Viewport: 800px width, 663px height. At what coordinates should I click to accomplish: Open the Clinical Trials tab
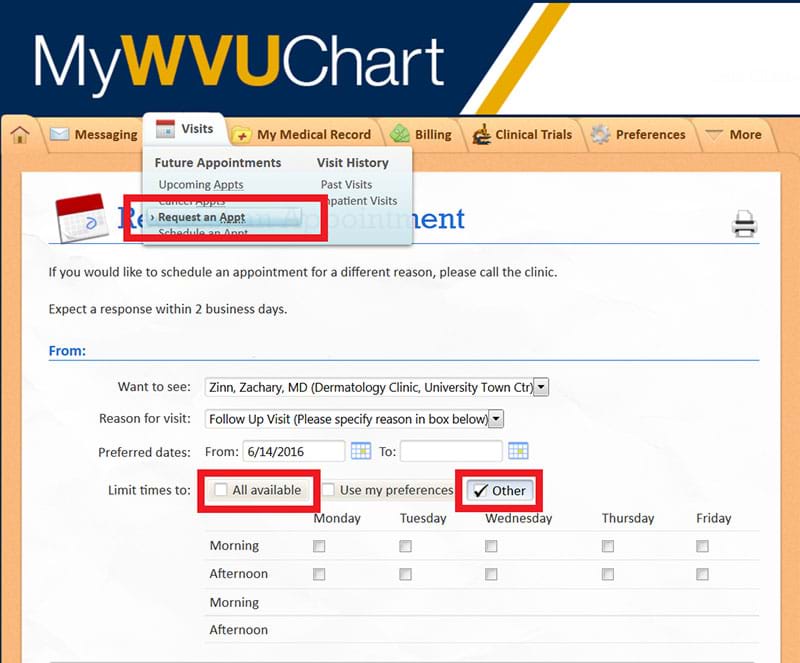coord(521,134)
